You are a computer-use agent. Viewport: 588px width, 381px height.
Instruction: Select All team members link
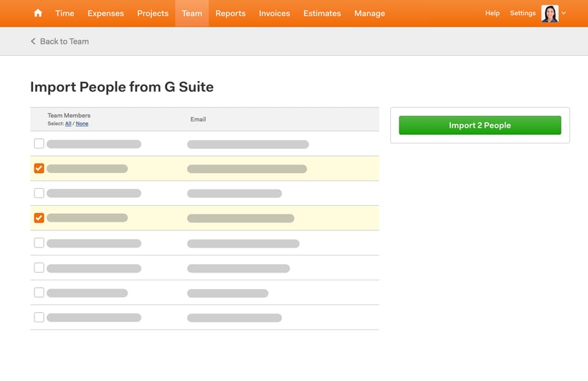click(x=68, y=123)
